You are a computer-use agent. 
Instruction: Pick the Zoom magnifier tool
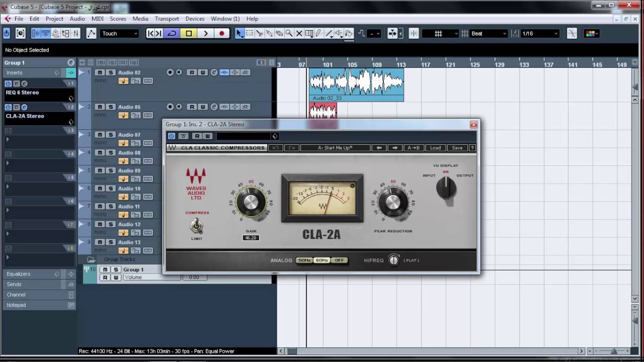289,34
